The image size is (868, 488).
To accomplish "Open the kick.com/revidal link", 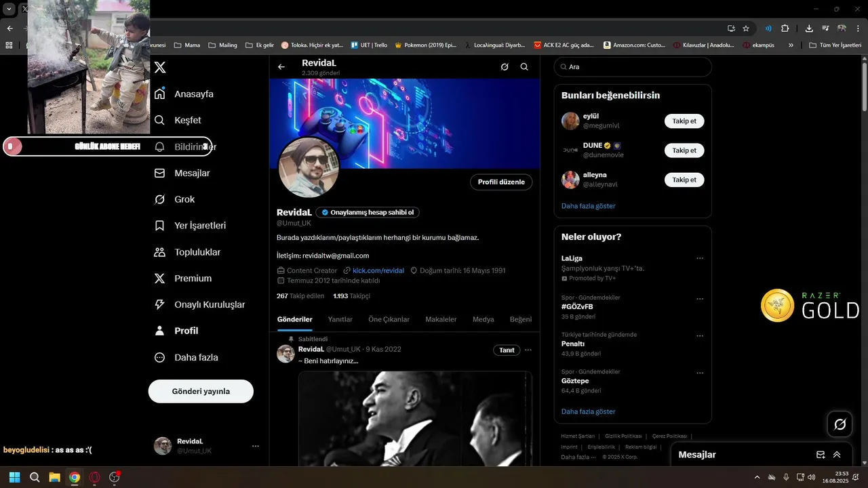I will pyautogui.click(x=378, y=270).
